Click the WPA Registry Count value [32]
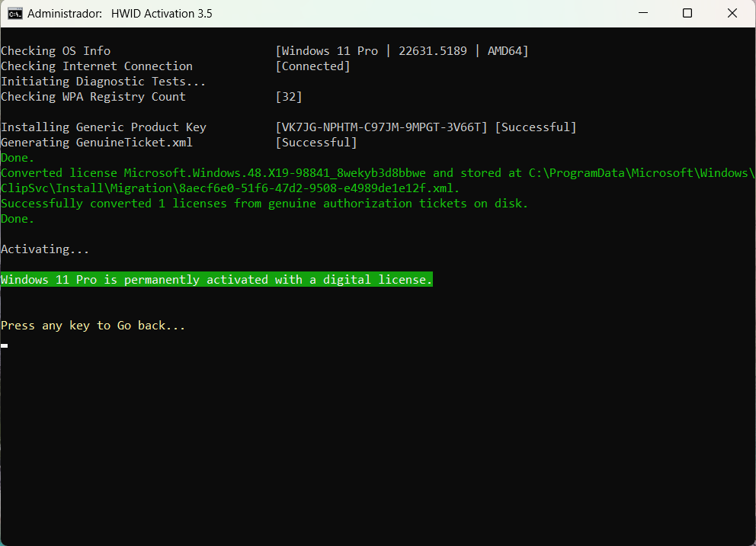The width and height of the screenshot is (756, 546). click(x=289, y=97)
